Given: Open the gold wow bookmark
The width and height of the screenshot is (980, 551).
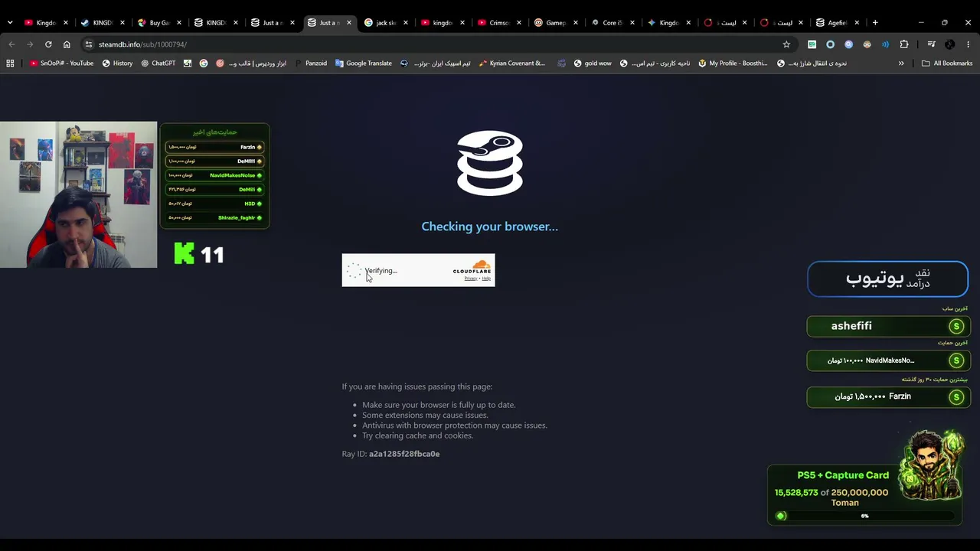Looking at the screenshot, I should (593, 64).
